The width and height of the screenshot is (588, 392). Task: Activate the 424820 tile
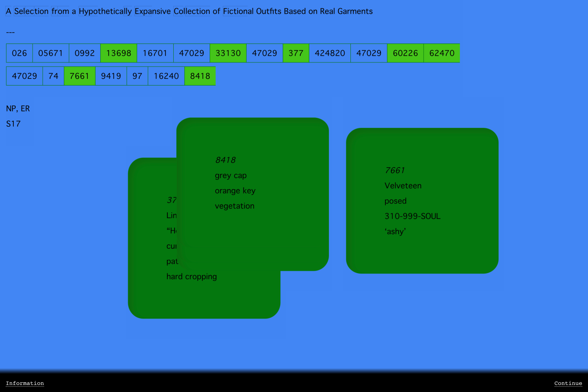[x=330, y=53]
